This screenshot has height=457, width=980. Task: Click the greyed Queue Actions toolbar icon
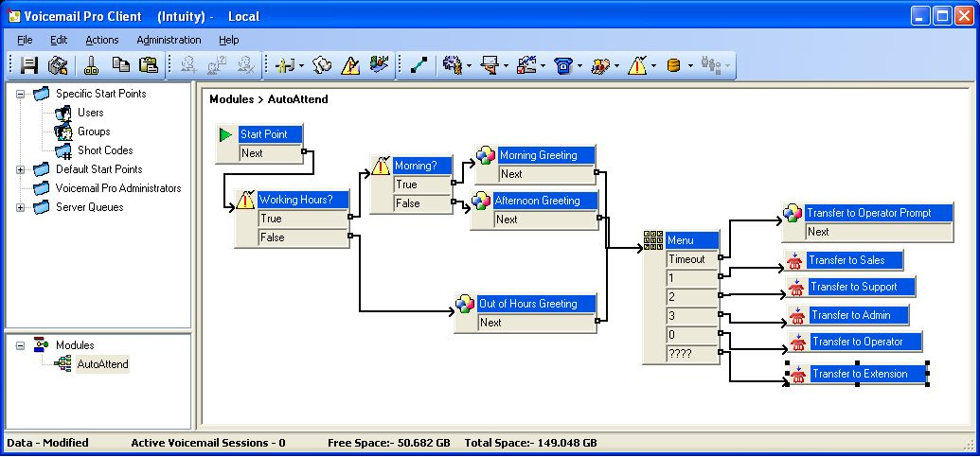point(711,65)
